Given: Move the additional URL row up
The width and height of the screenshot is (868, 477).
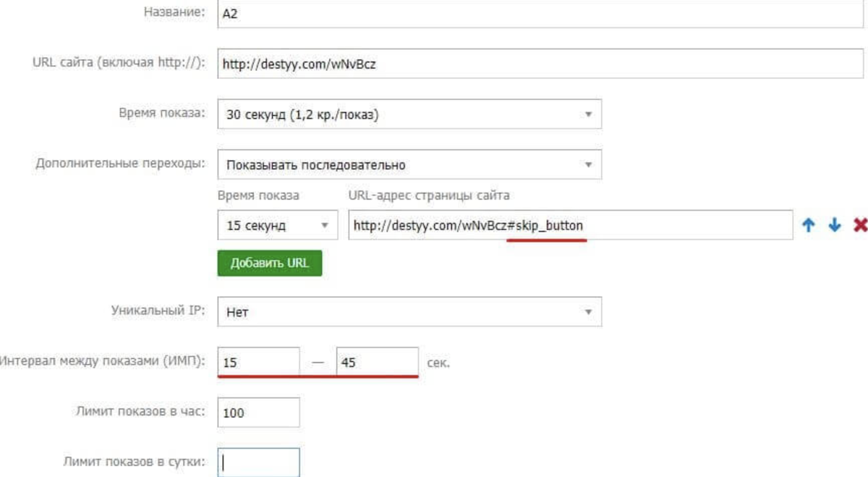Looking at the screenshot, I should [809, 225].
